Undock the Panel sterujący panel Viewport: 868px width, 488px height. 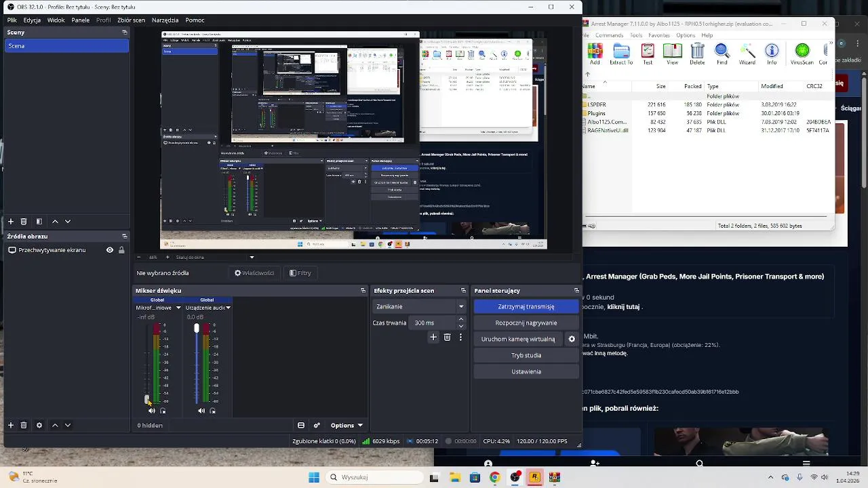click(x=576, y=291)
